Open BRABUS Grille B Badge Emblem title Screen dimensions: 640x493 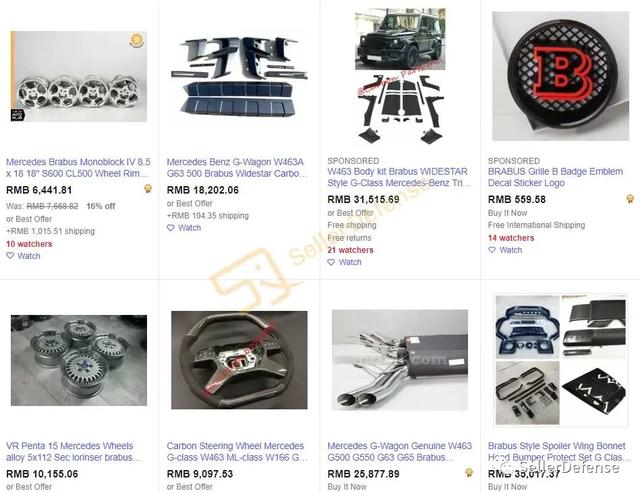[556, 177]
